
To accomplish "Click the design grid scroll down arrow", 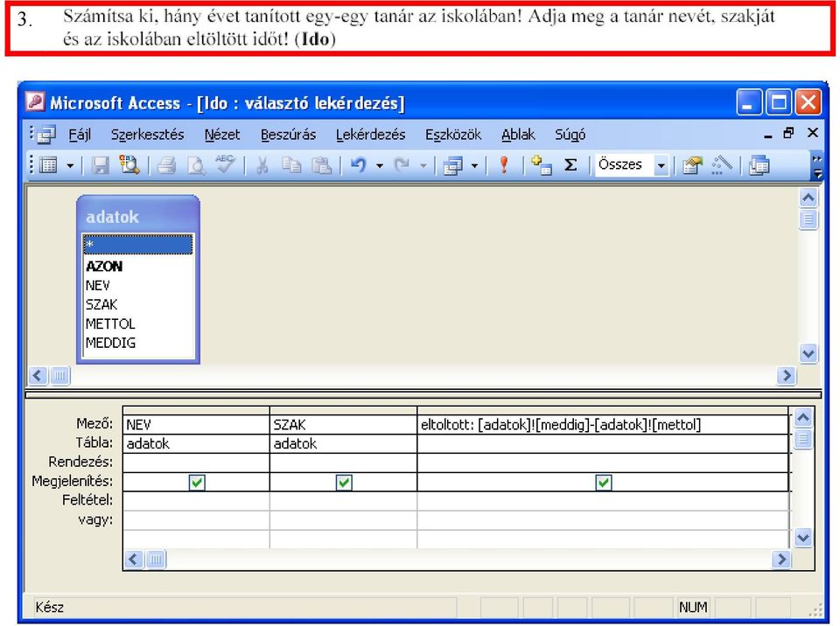I will [x=802, y=537].
